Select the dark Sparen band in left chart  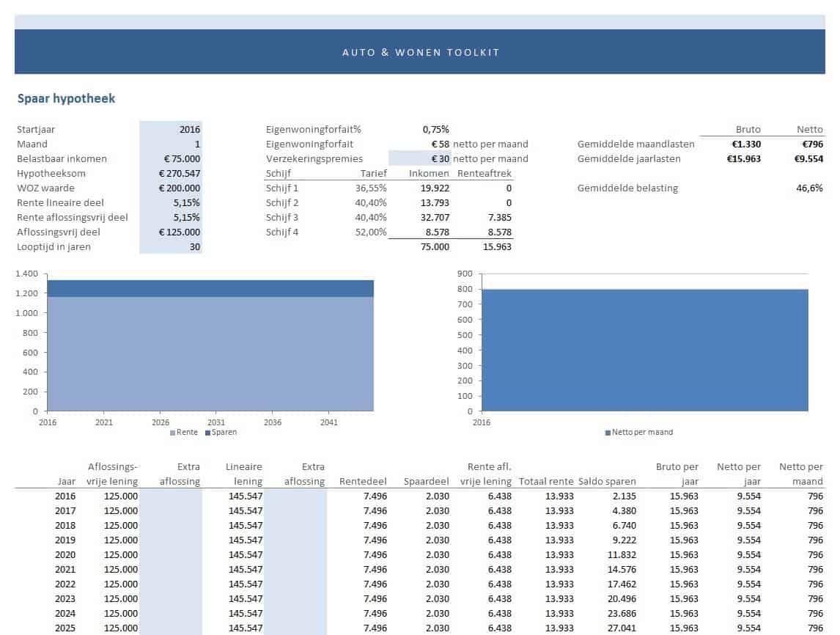(x=210, y=288)
